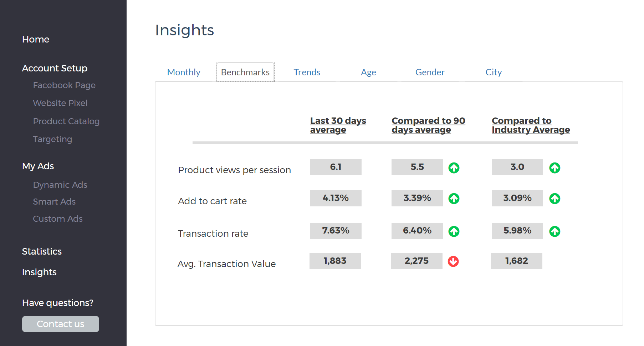Viewport: 644px width, 346px height.
Task: Sort by Last 30 days average header
Action: pyautogui.click(x=338, y=125)
